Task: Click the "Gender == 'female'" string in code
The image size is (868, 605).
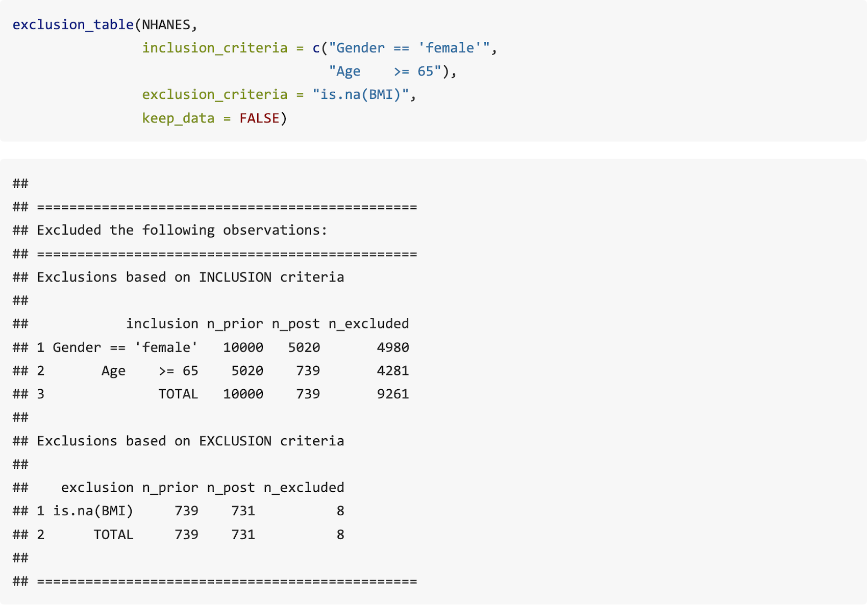Action: [409, 48]
